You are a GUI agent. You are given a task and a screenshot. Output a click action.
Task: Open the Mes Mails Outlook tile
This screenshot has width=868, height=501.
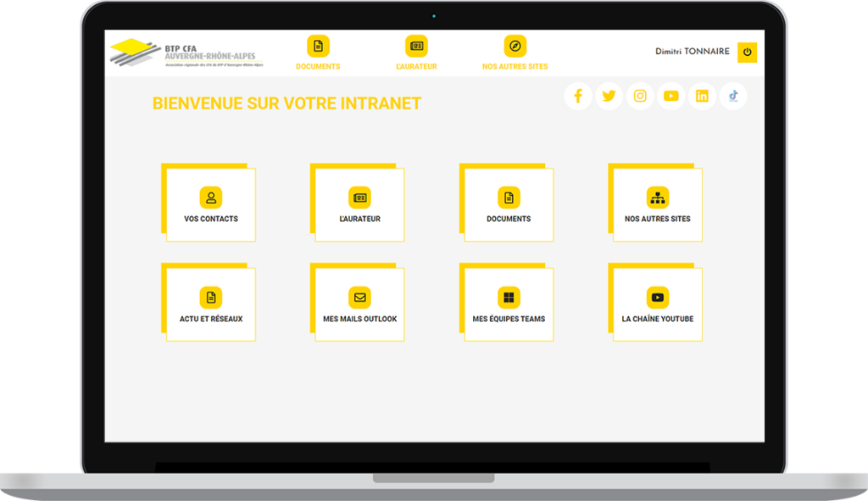click(x=359, y=305)
